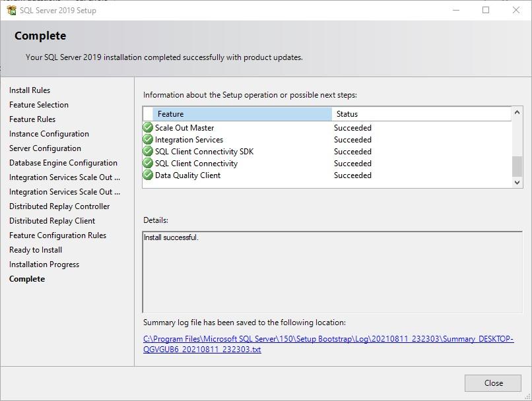
Task: Sort by the Status column header
Action: tap(421, 114)
